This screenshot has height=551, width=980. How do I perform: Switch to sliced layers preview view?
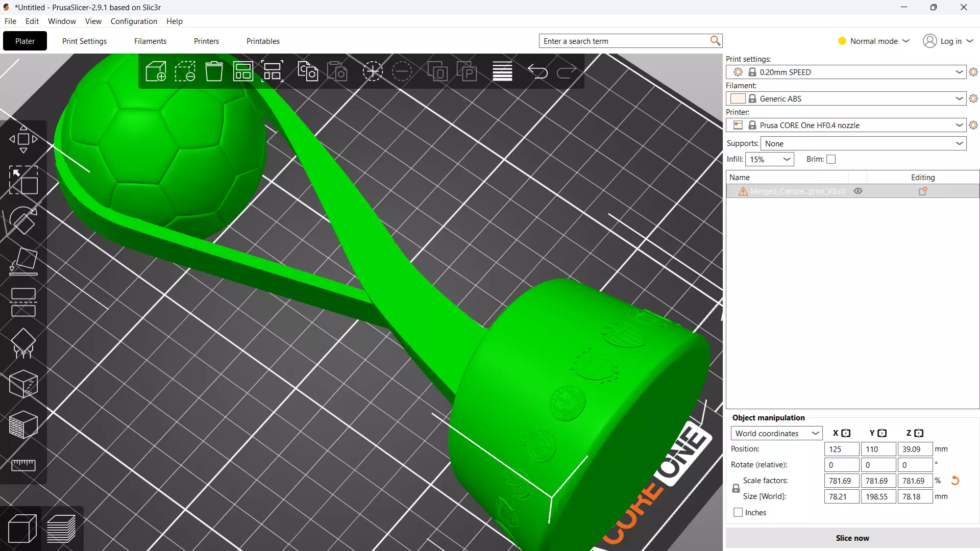coord(61,529)
